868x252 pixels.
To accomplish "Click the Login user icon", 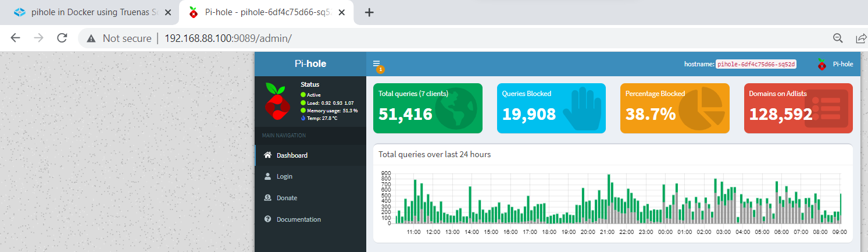I will coord(267,176).
